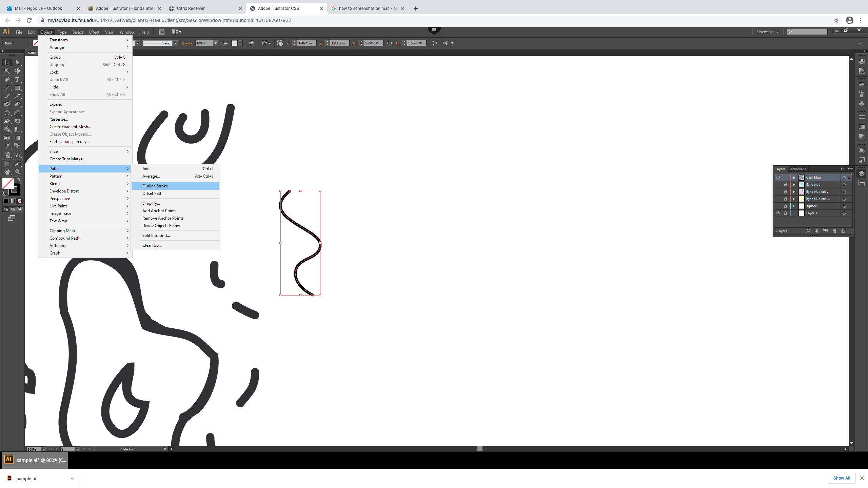The height and width of the screenshot is (488, 868).
Task: Click the black fill swatch below the tools
Action: pos(6,201)
